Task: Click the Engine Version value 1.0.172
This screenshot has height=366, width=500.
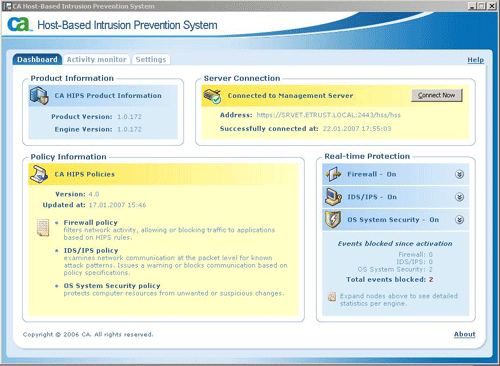Action: click(129, 129)
